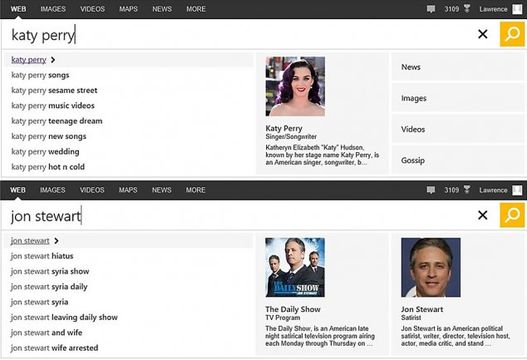Switch to IMAGES tab in lower bar
527x360 pixels.
53,190
